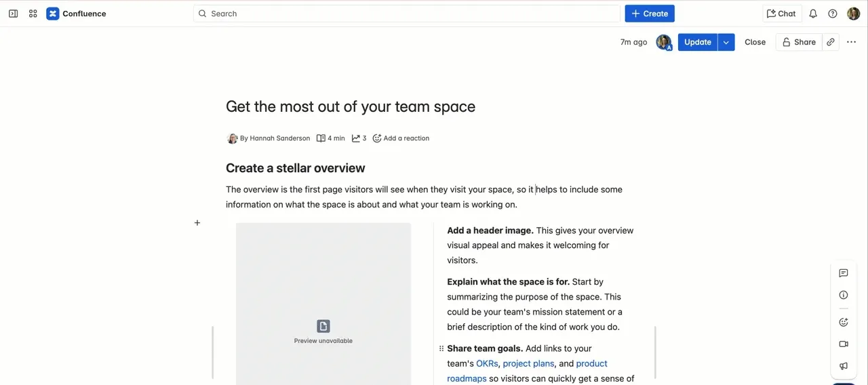The image size is (868, 385).
Task: Open the more actions ellipsis menu
Action: tap(852, 42)
